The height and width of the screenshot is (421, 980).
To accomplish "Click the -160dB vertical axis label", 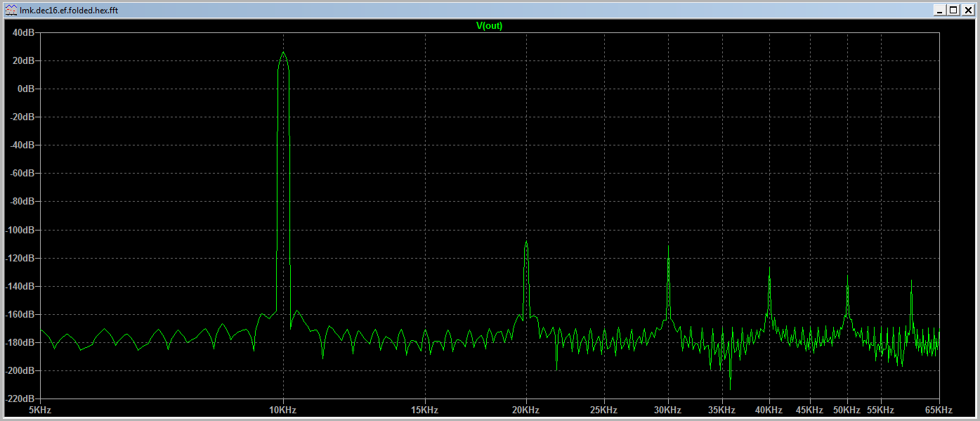I will pos(20,314).
